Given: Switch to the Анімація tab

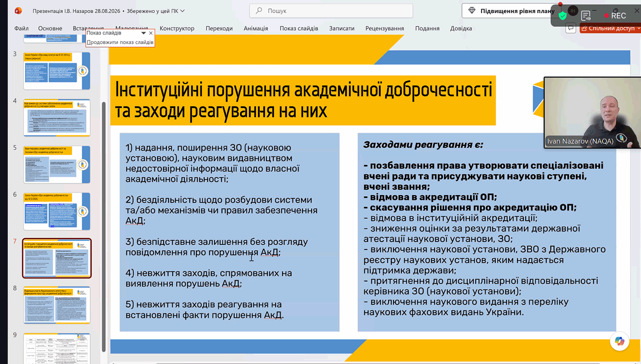Looking at the screenshot, I should click(256, 28).
